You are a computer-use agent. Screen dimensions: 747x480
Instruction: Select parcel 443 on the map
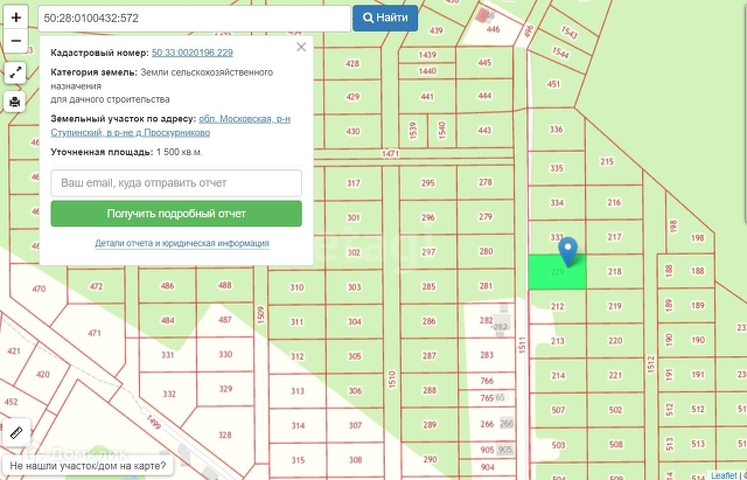[x=485, y=130]
